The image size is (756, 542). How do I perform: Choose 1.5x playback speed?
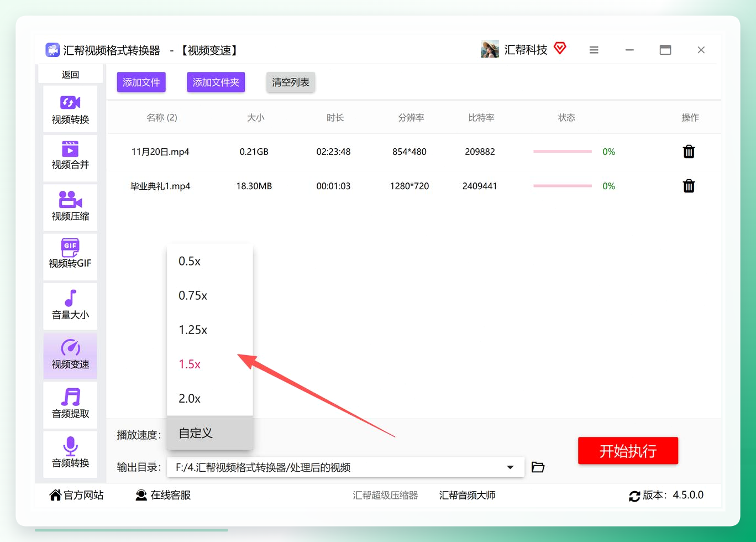210,364
